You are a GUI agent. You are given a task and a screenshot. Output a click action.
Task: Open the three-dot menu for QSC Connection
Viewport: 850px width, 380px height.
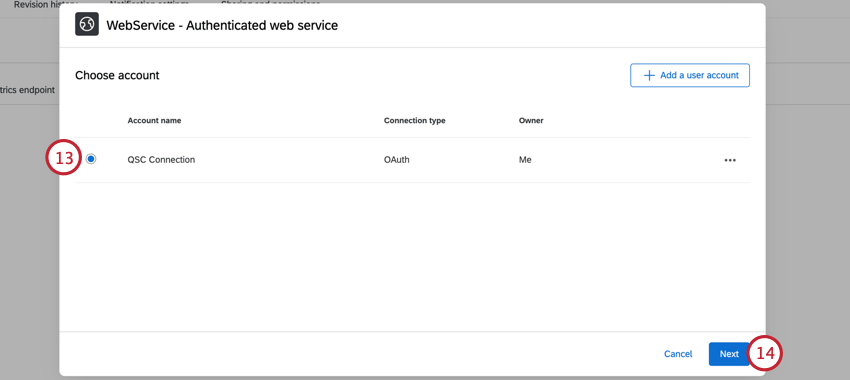click(730, 160)
